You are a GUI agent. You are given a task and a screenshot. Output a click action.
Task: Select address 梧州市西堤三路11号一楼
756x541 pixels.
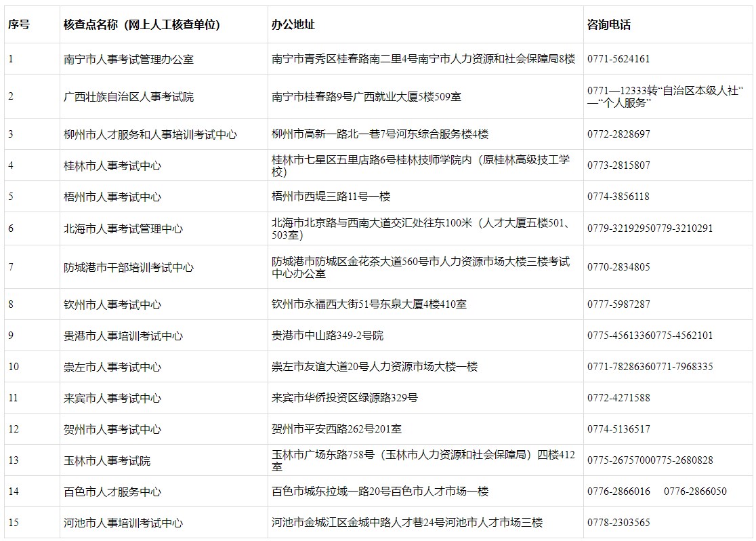coord(331,197)
